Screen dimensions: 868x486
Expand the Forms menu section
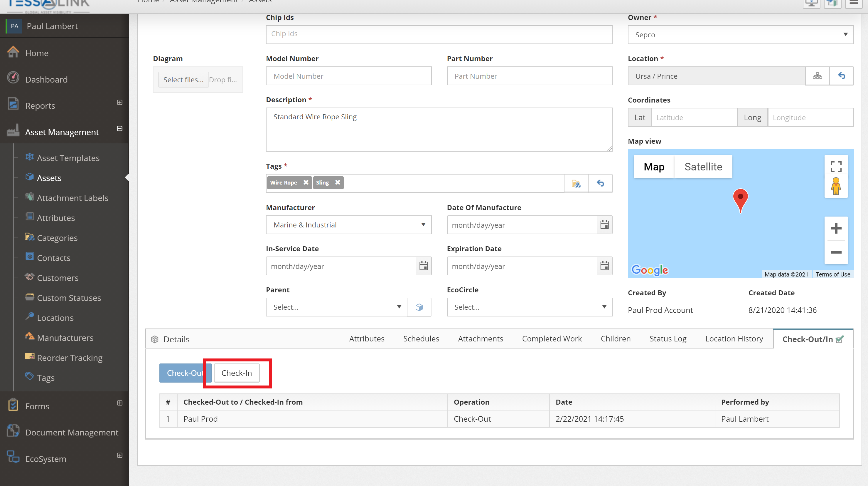point(120,403)
